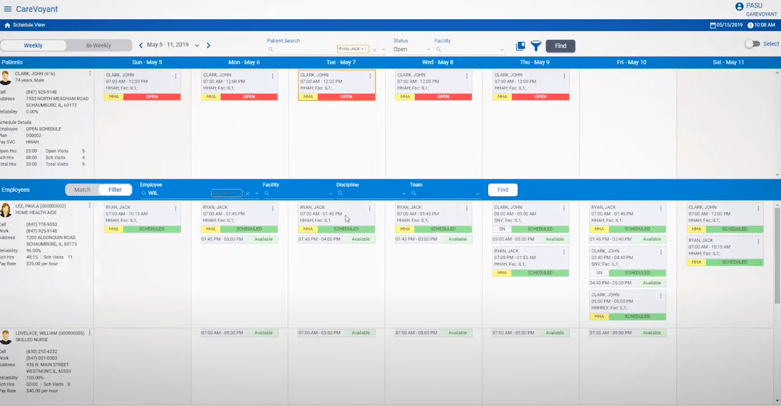Open the menu for patient Clark, John
Screen dimensions: 781x406
(89, 74)
